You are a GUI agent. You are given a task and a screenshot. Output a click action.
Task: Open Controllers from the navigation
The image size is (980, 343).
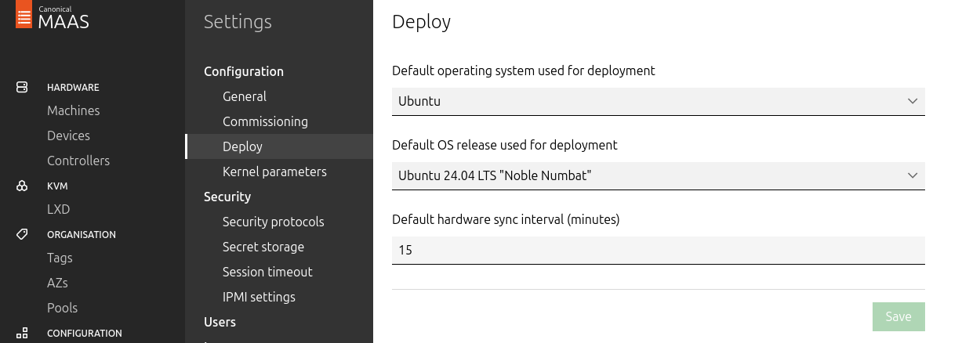78,161
